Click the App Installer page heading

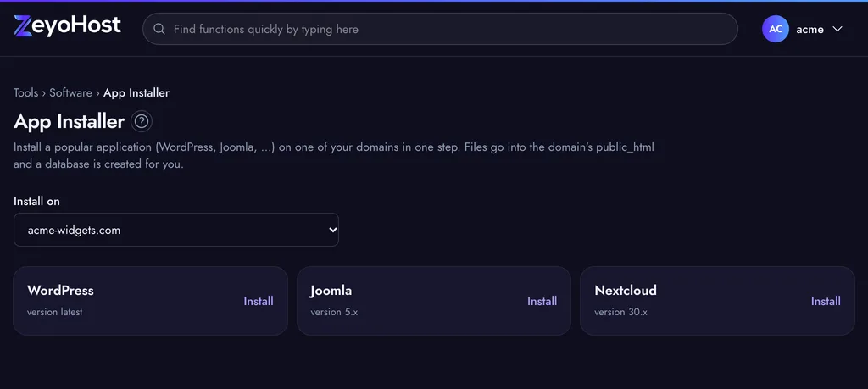tap(70, 121)
